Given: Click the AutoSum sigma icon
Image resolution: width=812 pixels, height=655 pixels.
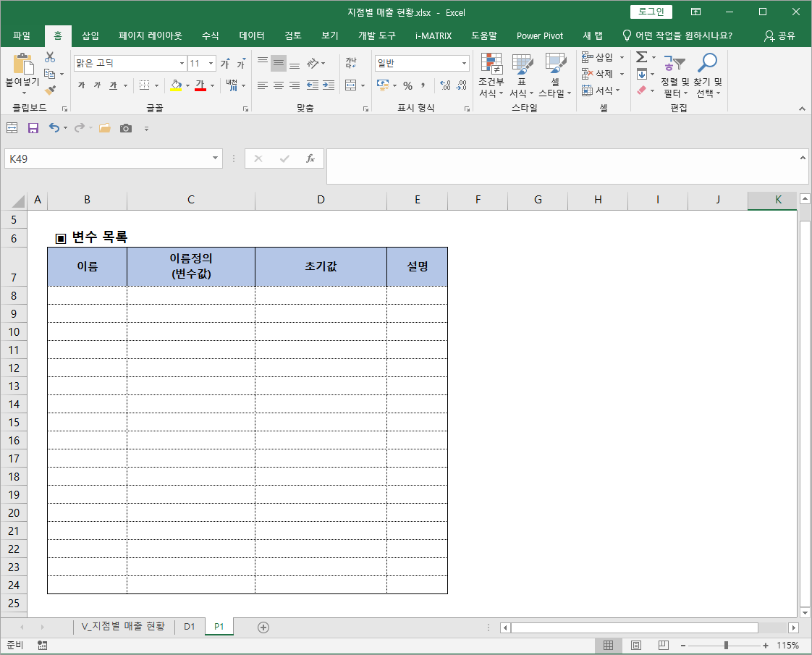Looking at the screenshot, I should (640, 57).
